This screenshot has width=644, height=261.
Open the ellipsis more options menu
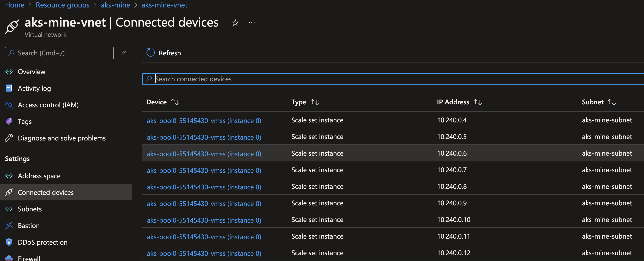pyautogui.click(x=252, y=23)
